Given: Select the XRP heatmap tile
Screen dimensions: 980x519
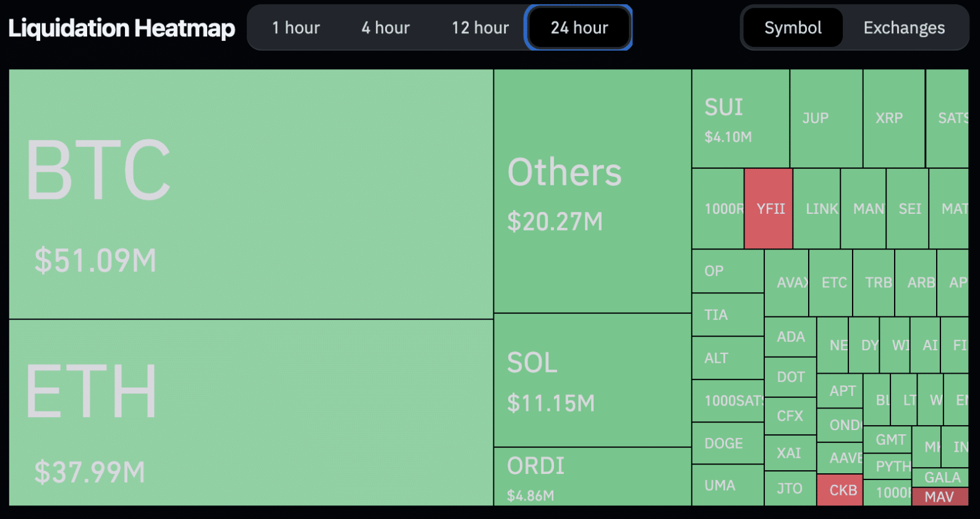Looking at the screenshot, I should point(894,118).
